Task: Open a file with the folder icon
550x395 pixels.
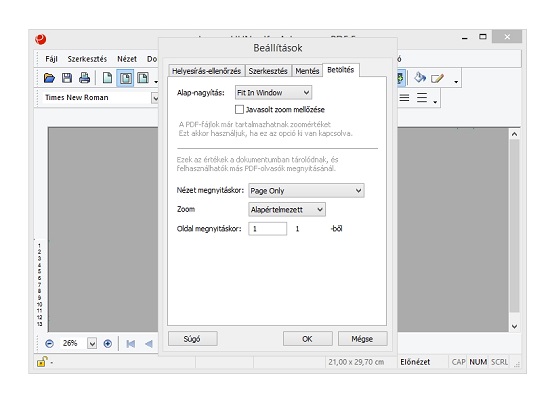Action: pyautogui.click(x=49, y=78)
